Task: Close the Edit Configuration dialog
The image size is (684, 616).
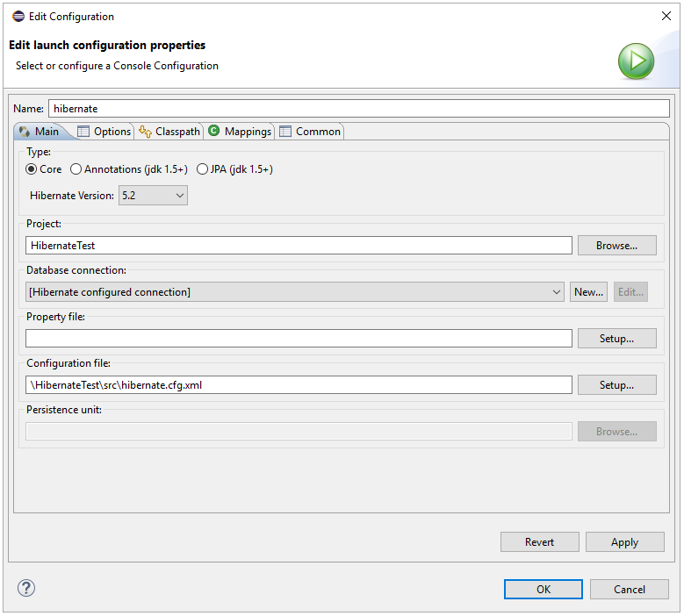Action: click(665, 16)
